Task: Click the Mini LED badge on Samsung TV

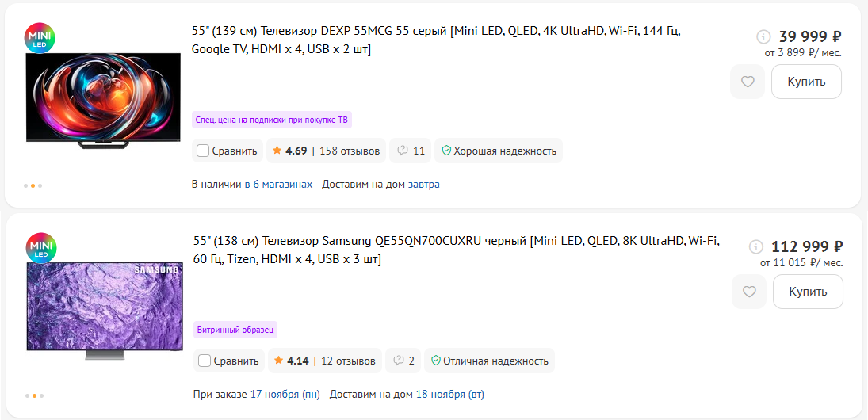Action: pos(41,248)
